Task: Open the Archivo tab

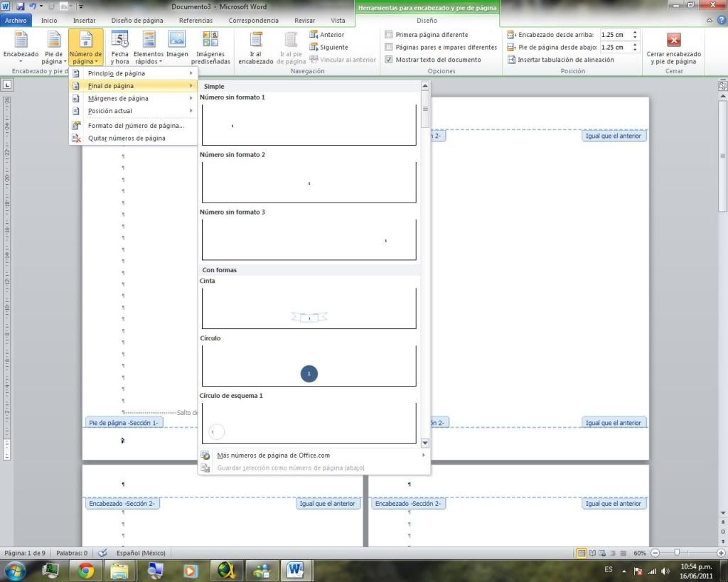Action: [x=16, y=20]
